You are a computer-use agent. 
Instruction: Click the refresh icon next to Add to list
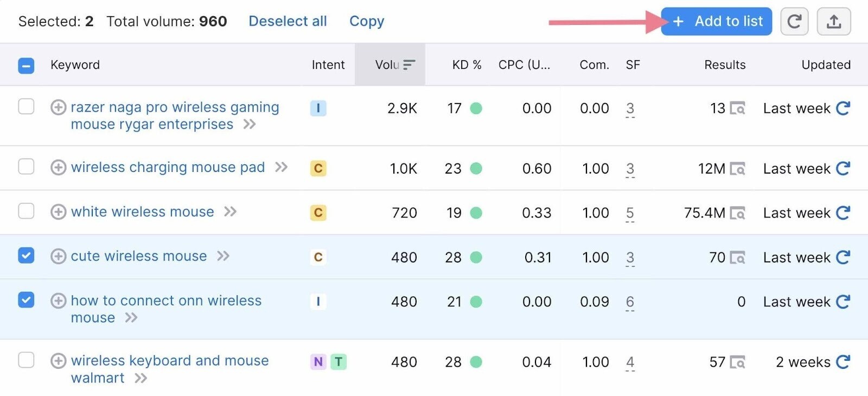point(794,22)
